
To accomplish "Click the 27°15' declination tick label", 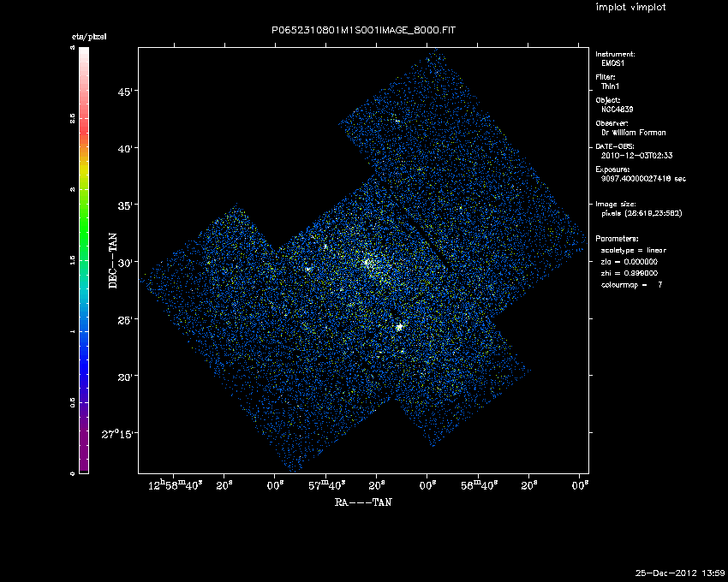I will (117, 434).
